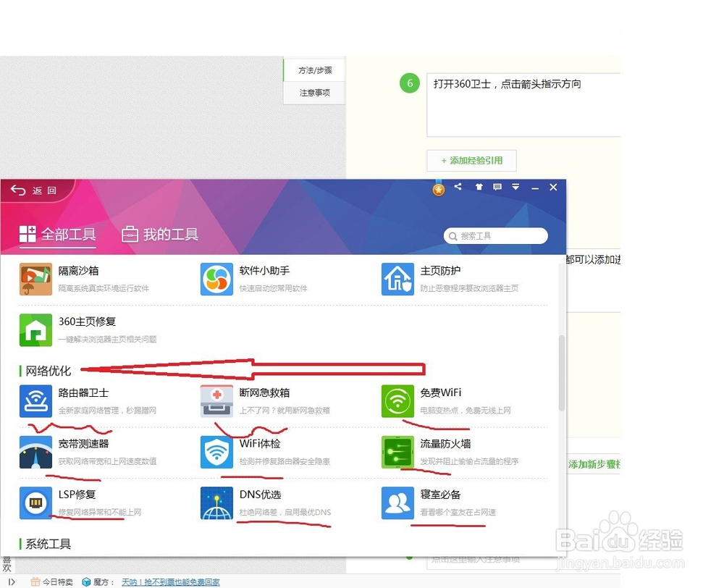Screen dimensions: 724x588
Task: Click the 魔方 cube icon
Action: (86, 582)
